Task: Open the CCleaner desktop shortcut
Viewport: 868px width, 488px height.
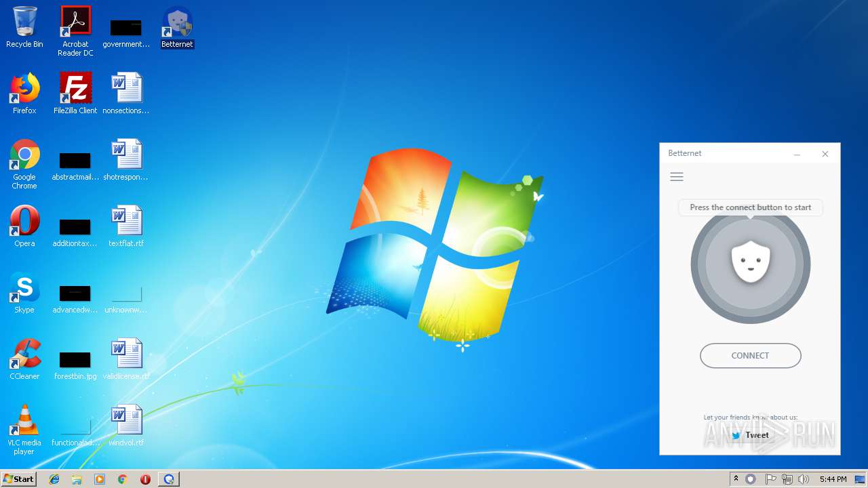Action: pyautogui.click(x=24, y=359)
